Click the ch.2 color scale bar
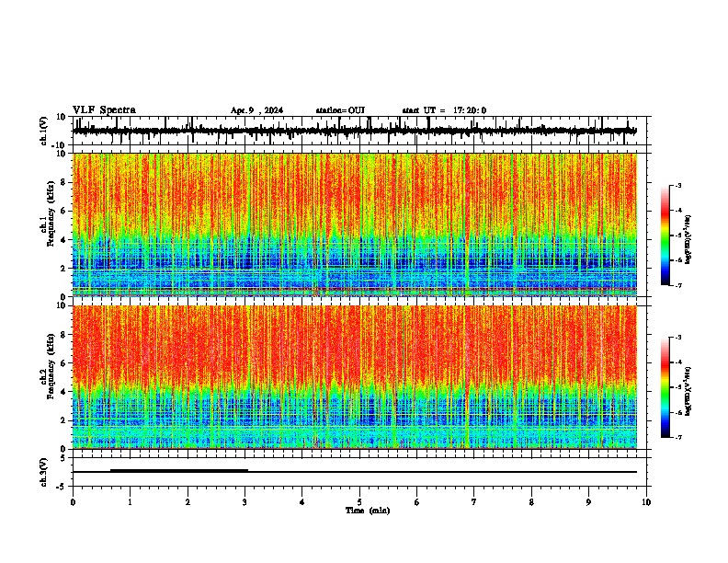Viewport: 728px width, 563px height. point(665,387)
